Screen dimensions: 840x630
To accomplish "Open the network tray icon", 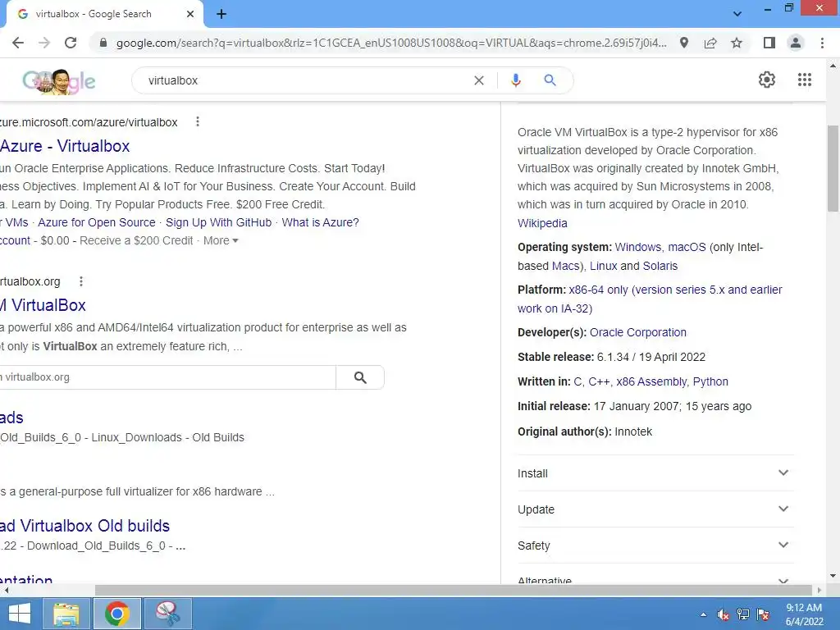I will pyautogui.click(x=743, y=614).
